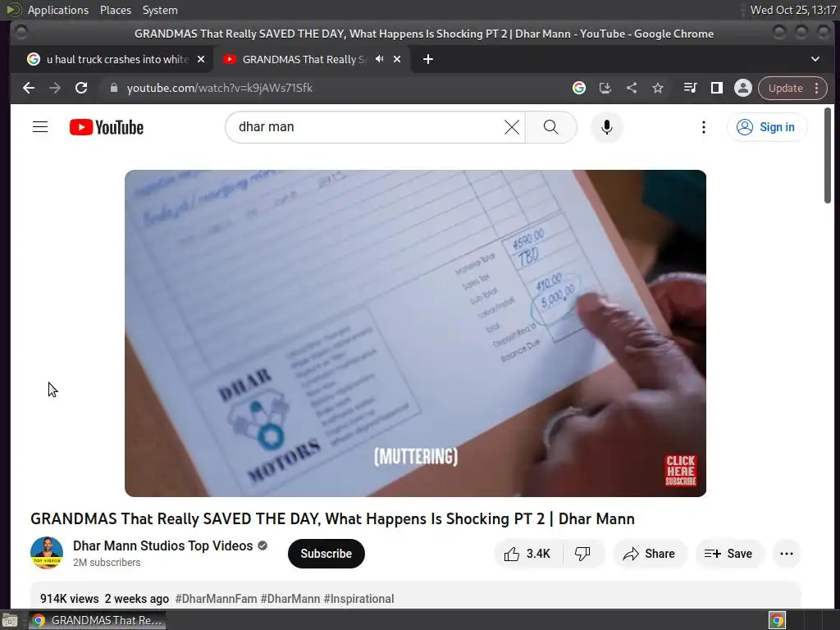The width and height of the screenshot is (840, 630).
Task: Click the clock Wed Oct 25
Action: tap(793, 10)
